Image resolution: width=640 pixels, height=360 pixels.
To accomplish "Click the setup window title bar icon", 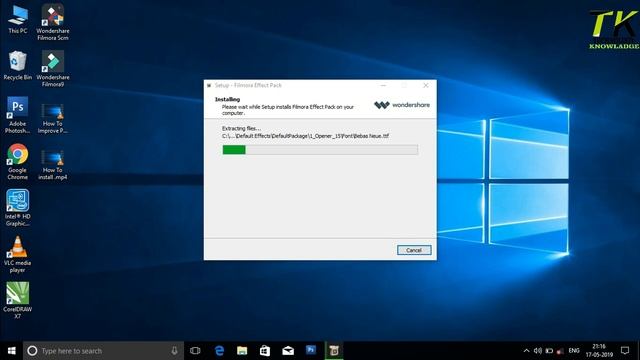I will tap(209, 85).
